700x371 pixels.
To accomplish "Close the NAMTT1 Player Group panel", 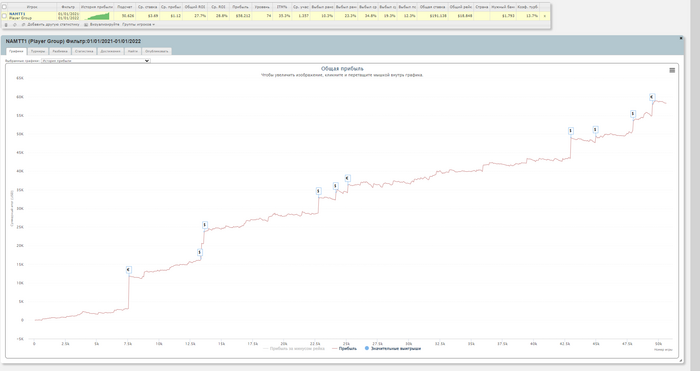I will 681,38.
